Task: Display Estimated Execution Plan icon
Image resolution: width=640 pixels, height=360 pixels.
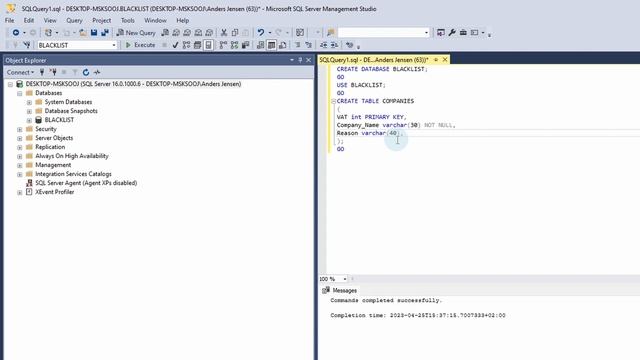Action: [186, 45]
